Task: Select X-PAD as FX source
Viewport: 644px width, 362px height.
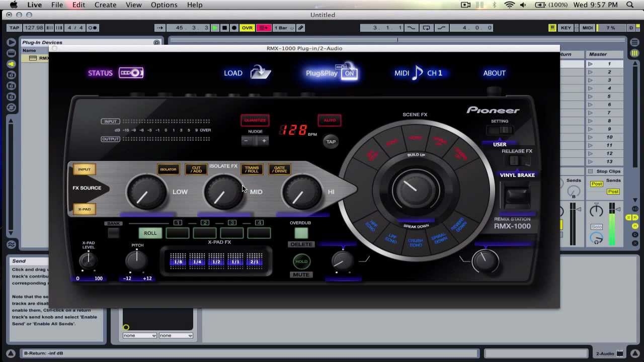Action: pos(84,209)
